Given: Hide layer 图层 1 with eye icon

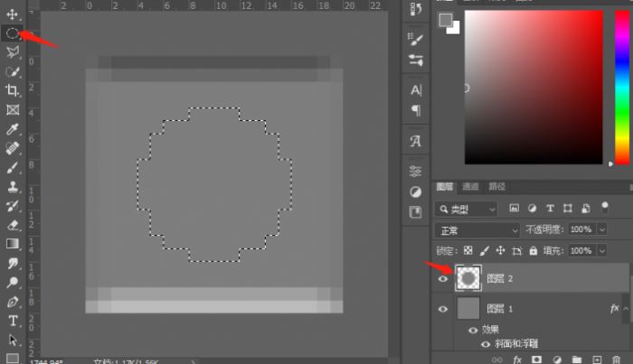Looking at the screenshot, I should coord(443,309).
